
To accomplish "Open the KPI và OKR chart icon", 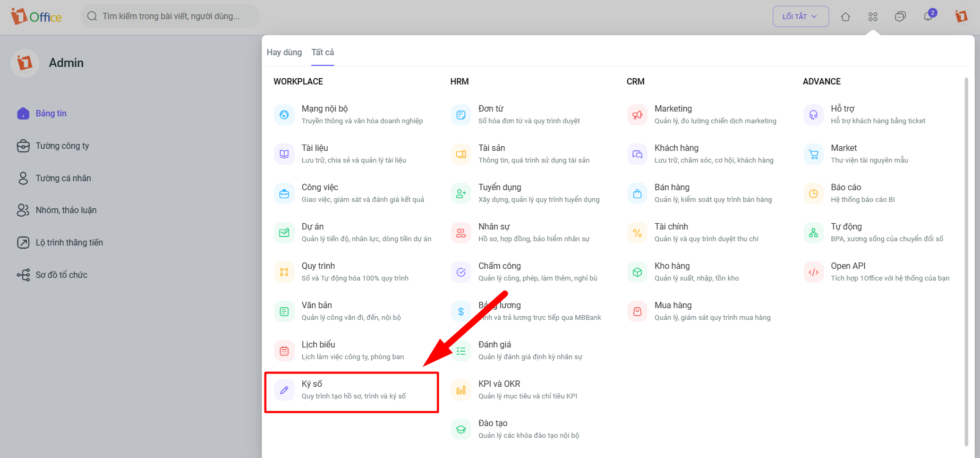I will [461, 390].
